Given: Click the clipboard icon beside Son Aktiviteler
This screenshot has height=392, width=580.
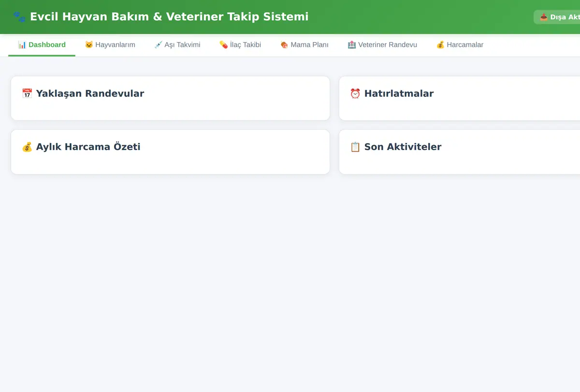Looking at the screenshot, I should point(355,147).
